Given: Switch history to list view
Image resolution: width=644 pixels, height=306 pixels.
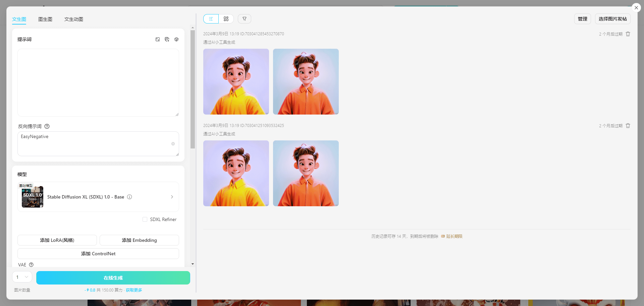Looking at the screenshot, I should (211, 19).
